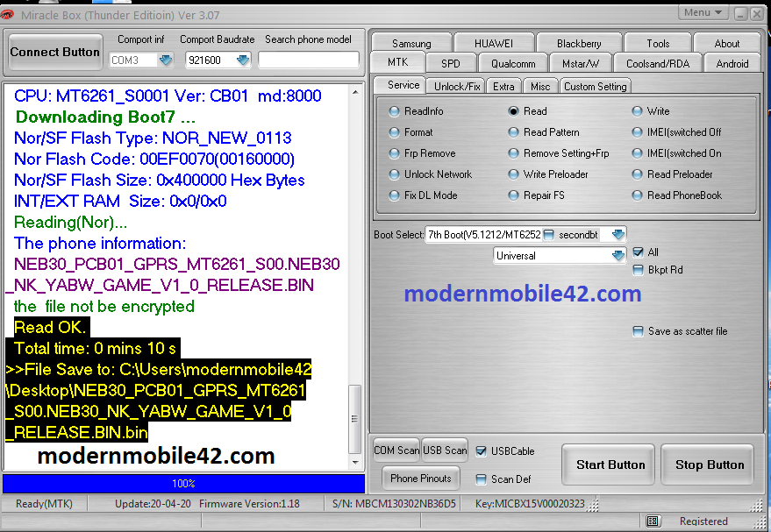Open the Universal dropdown list
The height and width of the screenshot is (532, 771).
[618, 255]
